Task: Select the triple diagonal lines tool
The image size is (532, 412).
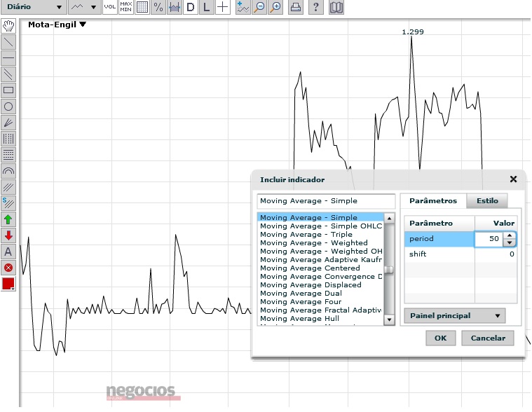Action: (x=8, y=187)
